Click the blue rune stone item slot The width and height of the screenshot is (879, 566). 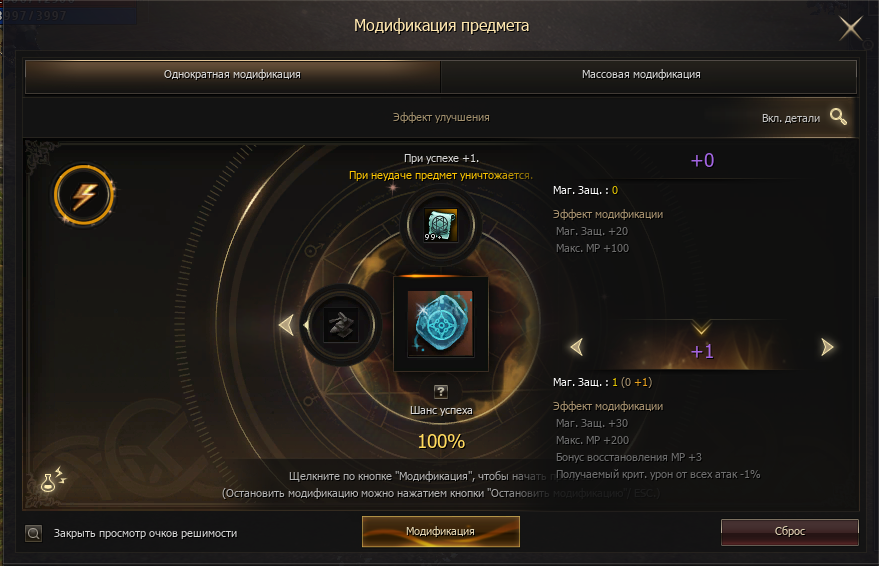coord(441,324)
